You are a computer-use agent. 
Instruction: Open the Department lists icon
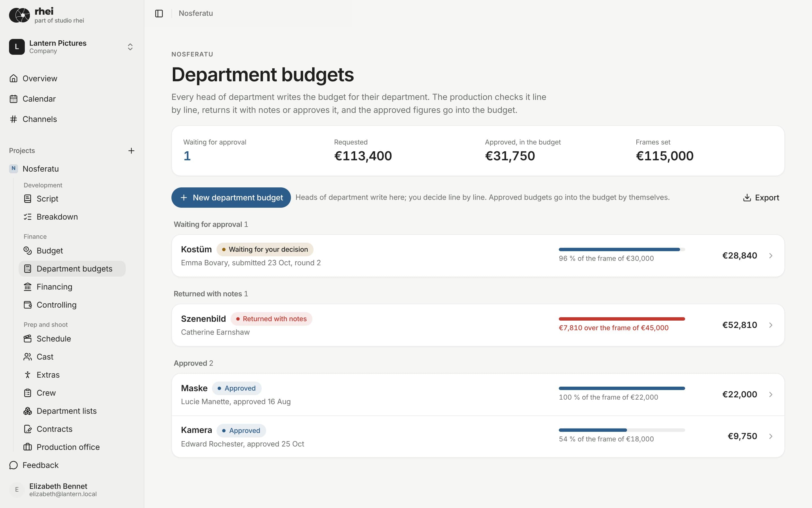[x=28, y=411]
